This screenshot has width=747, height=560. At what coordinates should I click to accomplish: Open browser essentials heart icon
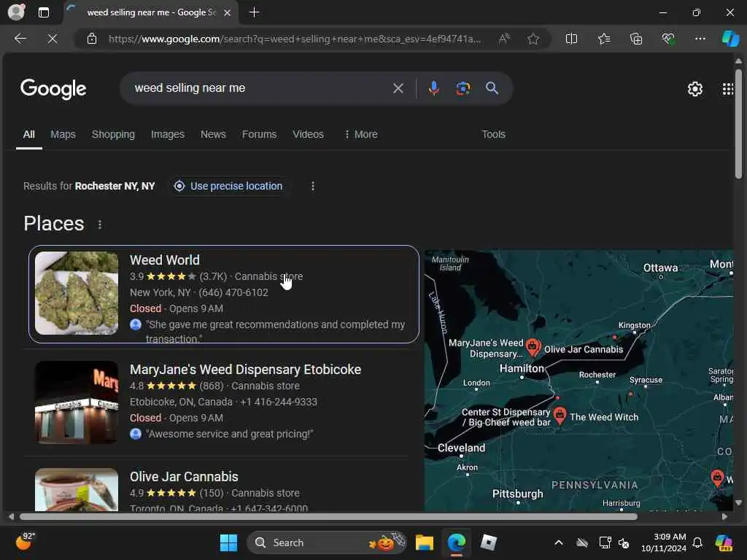click(668, 39)
